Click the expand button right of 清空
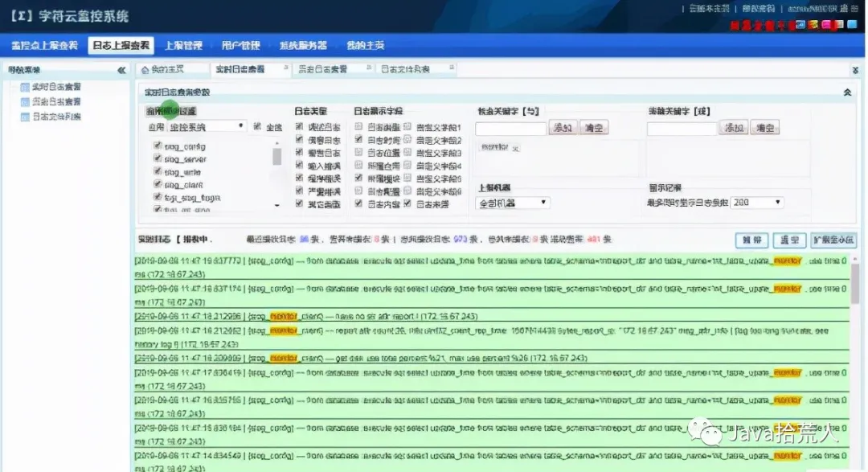 [x=833, y=240]
